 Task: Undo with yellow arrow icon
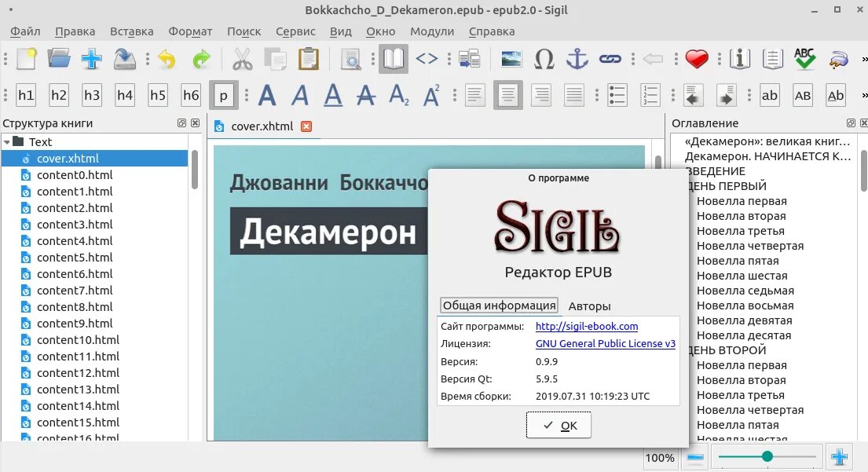point(167,59)
